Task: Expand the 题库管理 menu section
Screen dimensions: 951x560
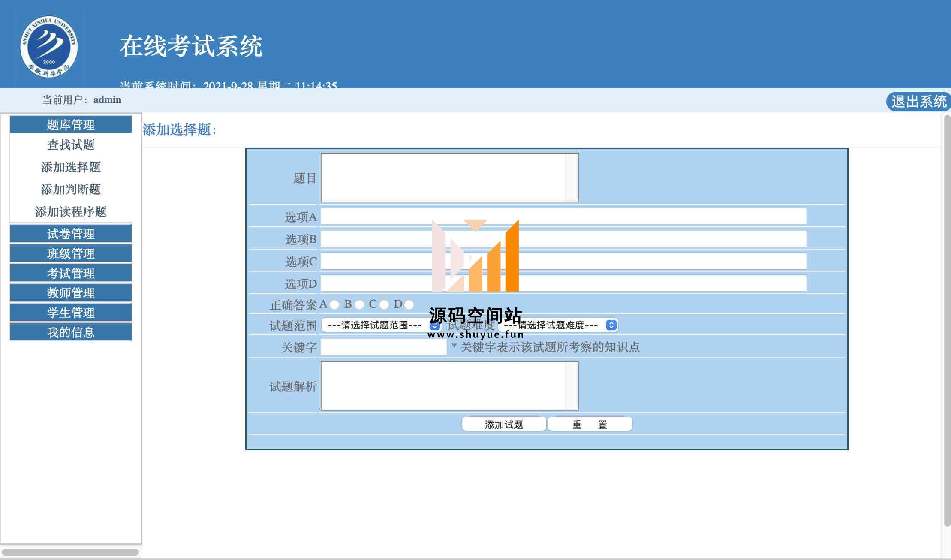Action: point(71,124)
